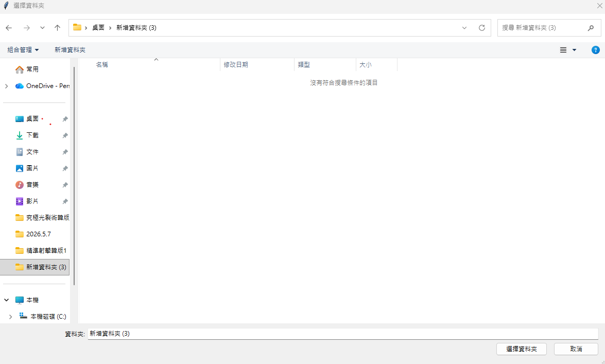
Task: Click the pin icon beside 下載
Action: [x=65, y=135]
